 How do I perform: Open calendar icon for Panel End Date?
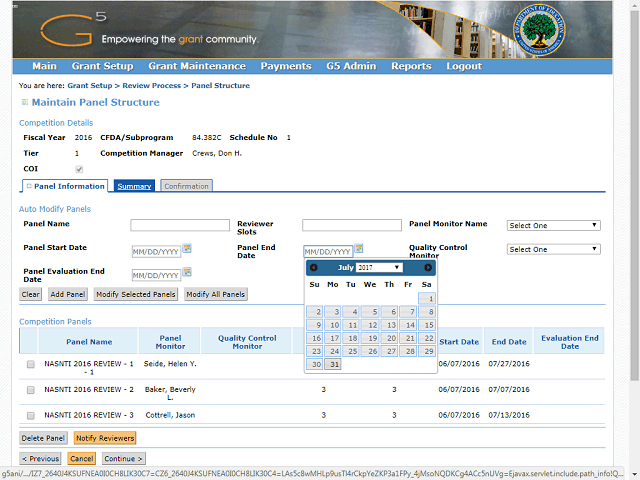pyautogui.click(x=359, y=248)
